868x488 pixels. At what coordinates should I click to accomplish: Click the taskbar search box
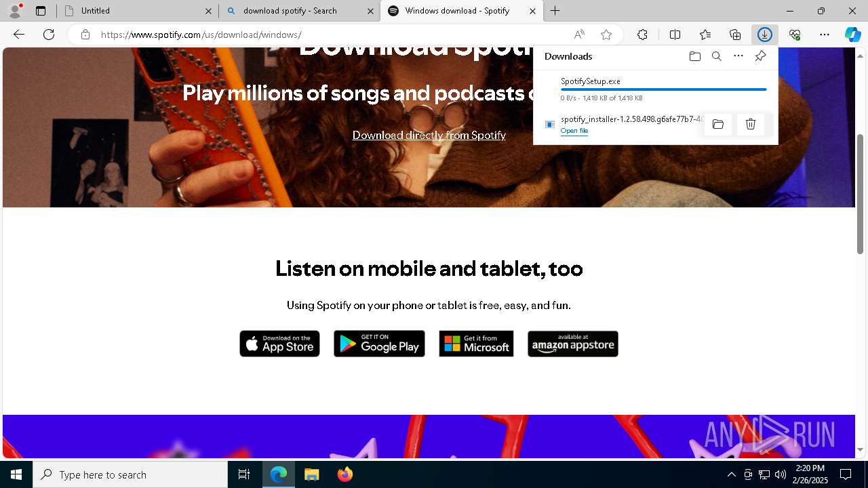click(x=130, y=474)
